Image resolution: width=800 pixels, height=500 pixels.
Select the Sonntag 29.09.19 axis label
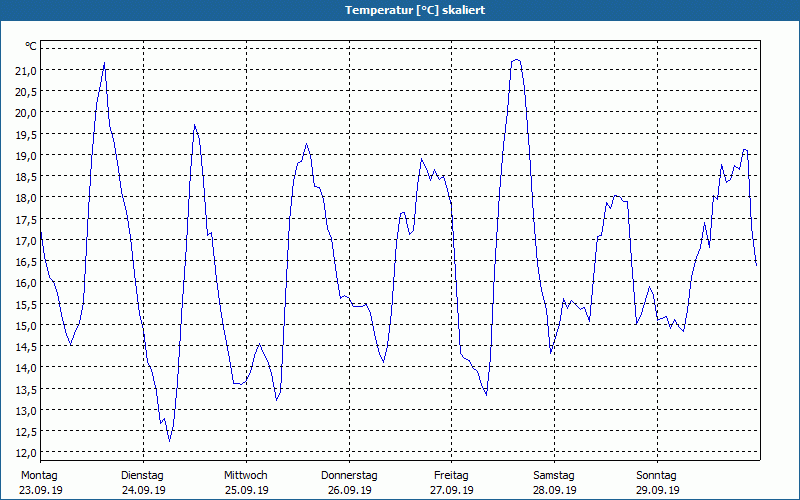point(657,483)
